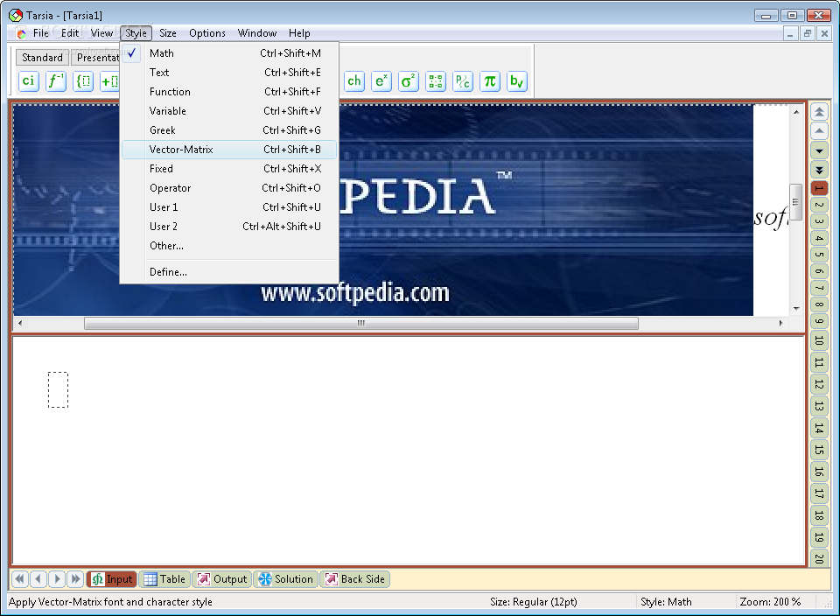The height and width of the screenshot is (616, 840).
Task: Open the Window menu
Action: coord(257,33)
